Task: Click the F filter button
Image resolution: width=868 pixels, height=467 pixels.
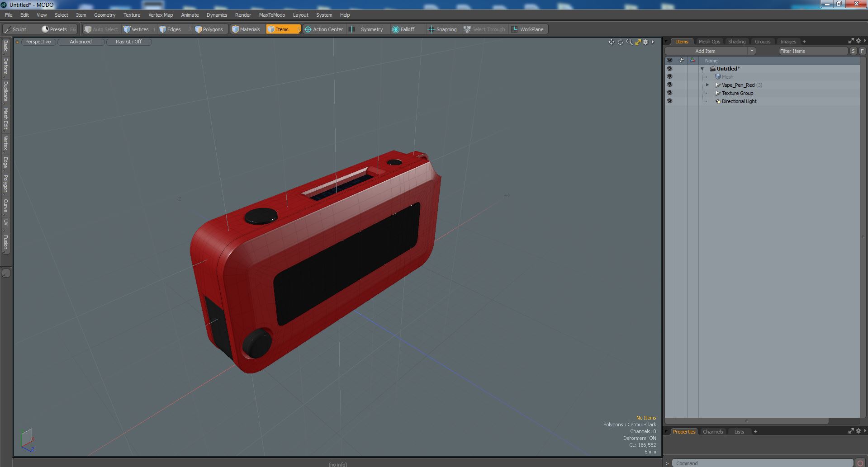Action: 862,51
